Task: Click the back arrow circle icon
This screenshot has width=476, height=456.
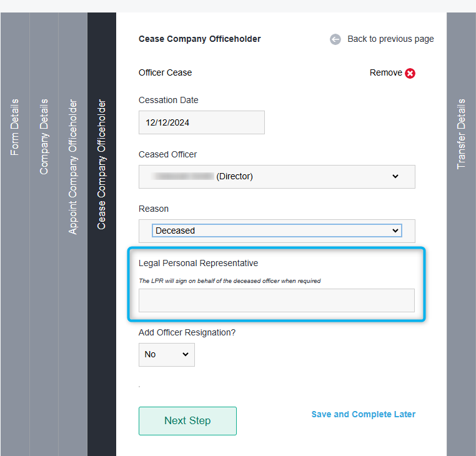Action: pos(335,39)
